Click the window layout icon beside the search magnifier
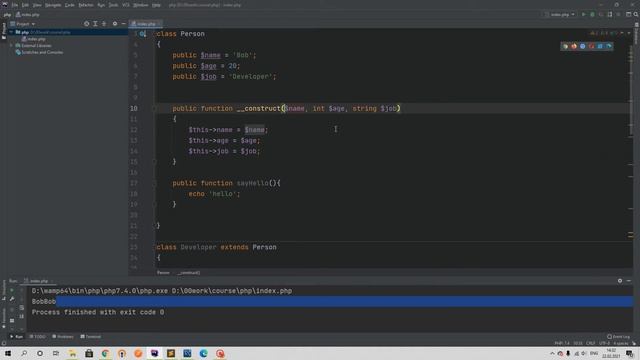Image resolution: width=640 pixels, height=360 pixels. pyautogui.click(x=628, y=14)
